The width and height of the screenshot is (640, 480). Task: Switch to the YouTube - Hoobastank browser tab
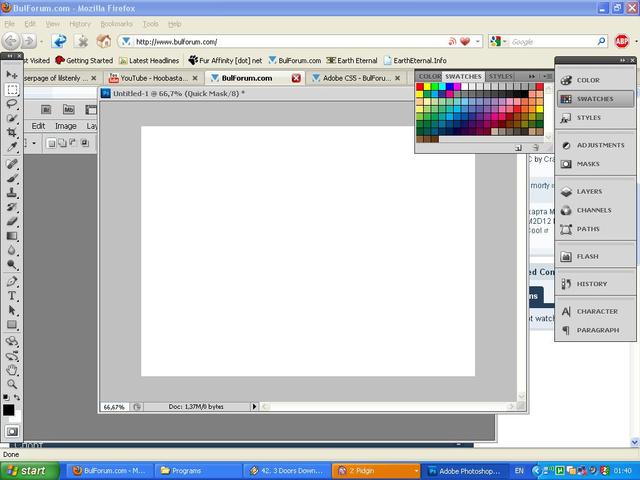tap(152, 77)
